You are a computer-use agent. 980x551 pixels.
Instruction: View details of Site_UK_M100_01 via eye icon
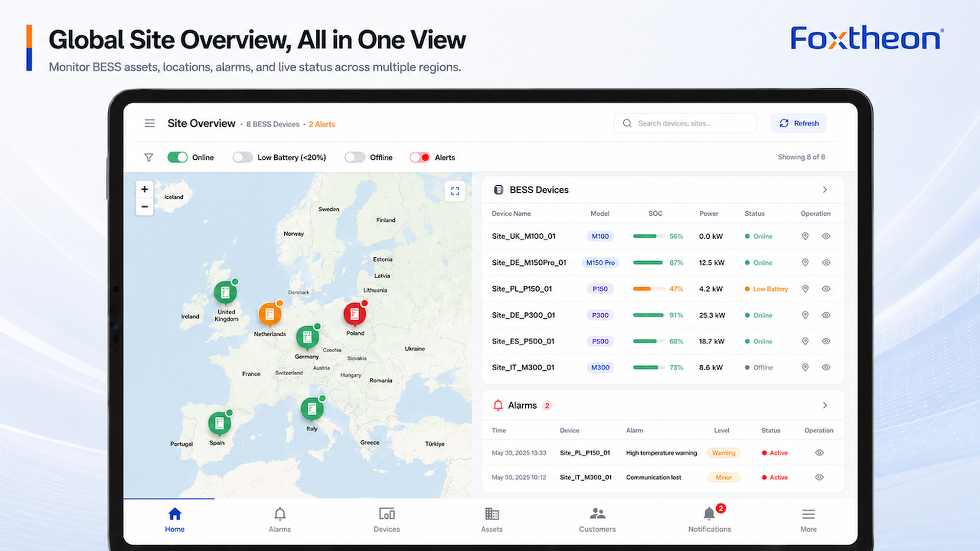826,236
